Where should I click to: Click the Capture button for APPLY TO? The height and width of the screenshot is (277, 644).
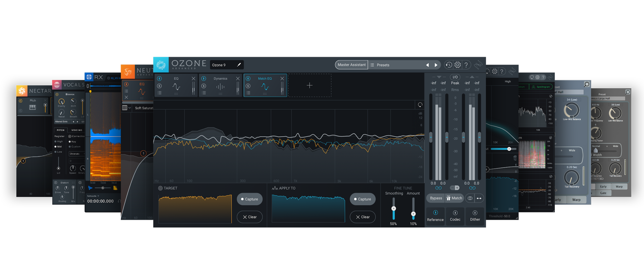coord(362,199)
